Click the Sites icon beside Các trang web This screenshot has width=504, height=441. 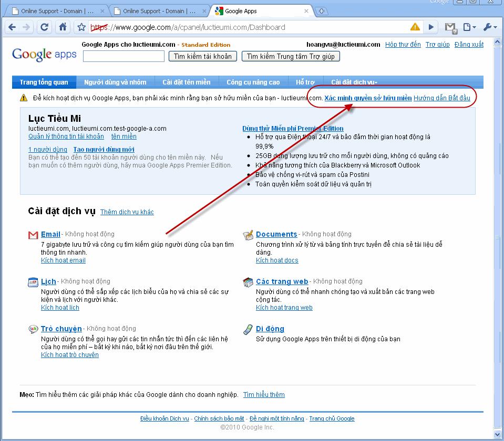248,282
